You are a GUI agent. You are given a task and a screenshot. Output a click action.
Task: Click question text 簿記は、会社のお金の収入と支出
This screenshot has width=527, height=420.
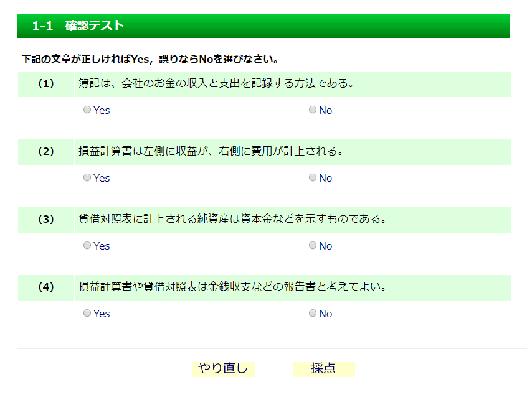coord(159,83)
